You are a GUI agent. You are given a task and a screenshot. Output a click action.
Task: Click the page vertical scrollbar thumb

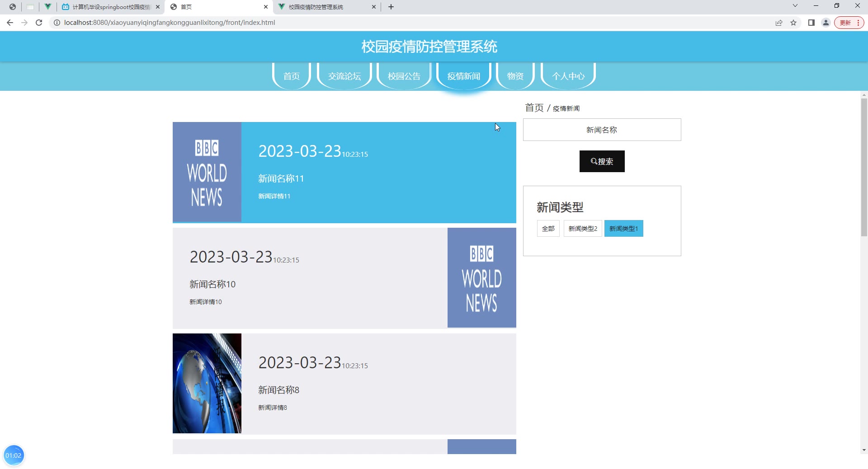(864, 167)
